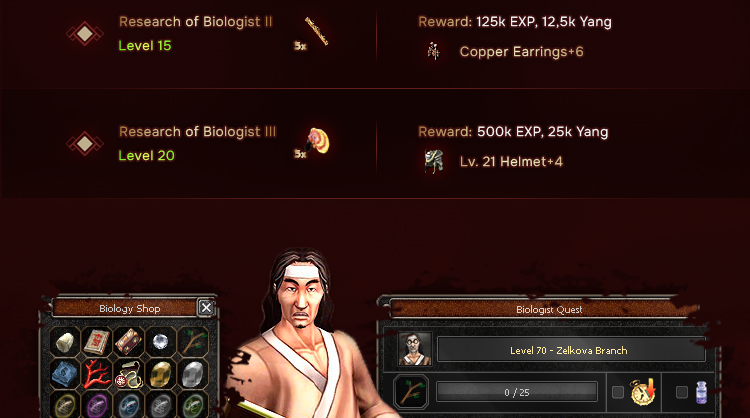Select the purple ringed amulet item
The height and width of the screenshot is (418, 750).
point(97,405)
